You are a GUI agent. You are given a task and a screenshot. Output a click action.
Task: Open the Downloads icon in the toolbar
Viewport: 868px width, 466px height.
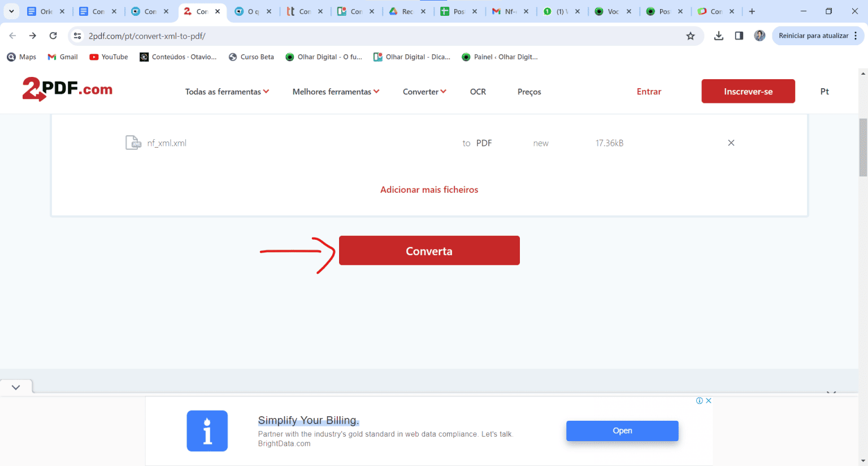pyautogui.click(x=718, y=35)
